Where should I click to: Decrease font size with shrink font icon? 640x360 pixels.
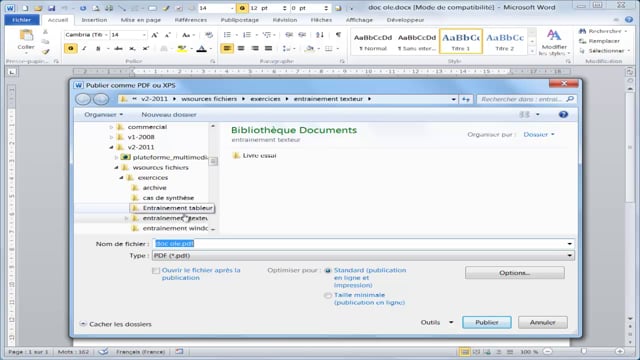click(x=167, y=35)
